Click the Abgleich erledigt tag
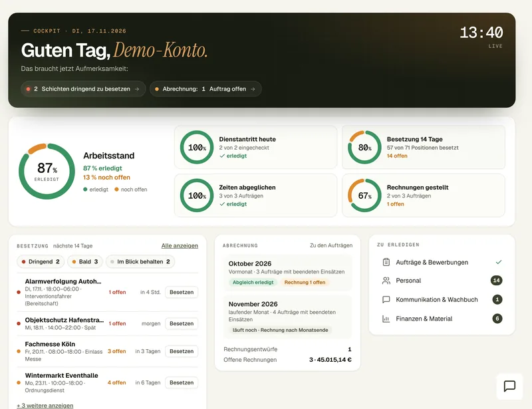The height and width of the screenshot is (409, 532). coord(253,282)
